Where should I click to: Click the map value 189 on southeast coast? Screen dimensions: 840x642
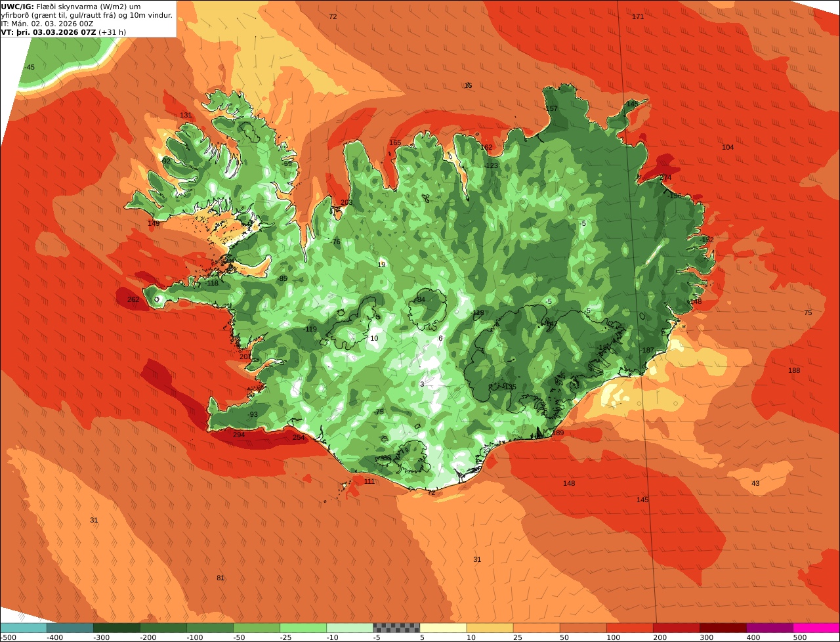click(558, 433)
